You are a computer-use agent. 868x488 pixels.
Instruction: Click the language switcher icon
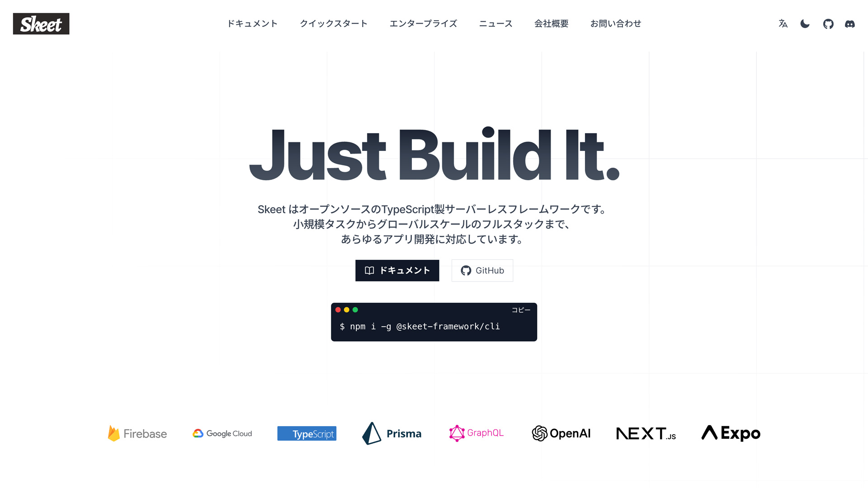tap(783, 24)
